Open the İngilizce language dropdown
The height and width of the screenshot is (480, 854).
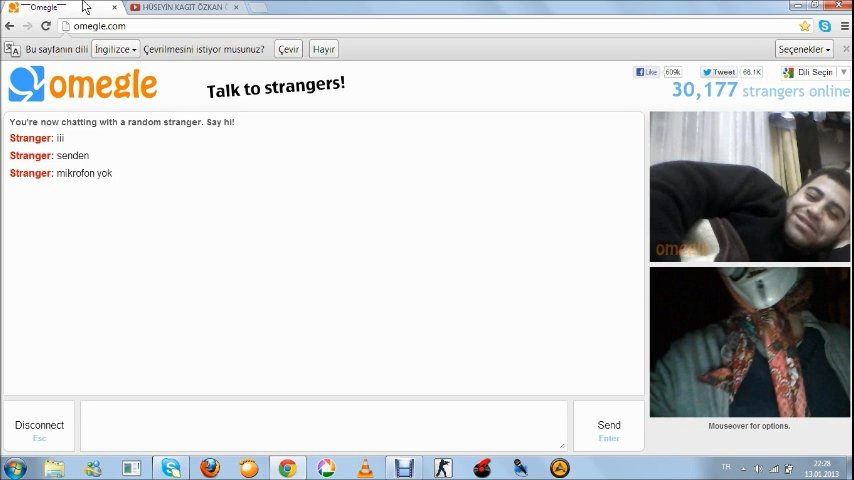tap(115, 49)
